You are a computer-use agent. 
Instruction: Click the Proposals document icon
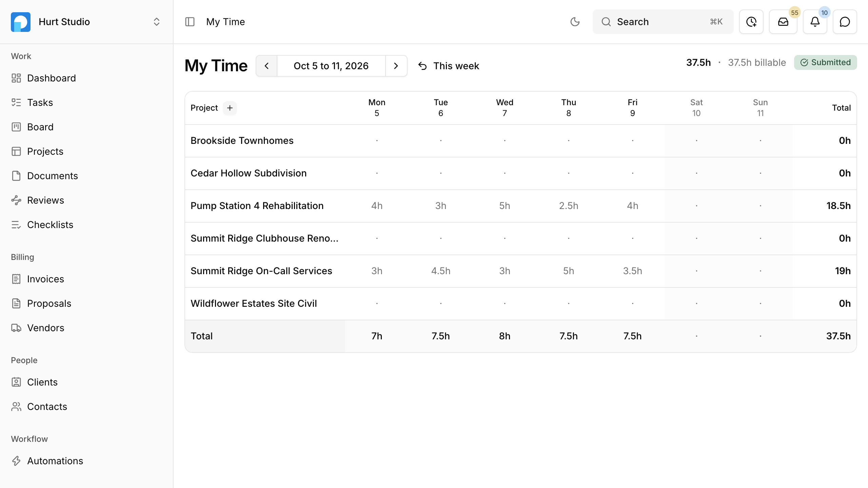(16, 303)
